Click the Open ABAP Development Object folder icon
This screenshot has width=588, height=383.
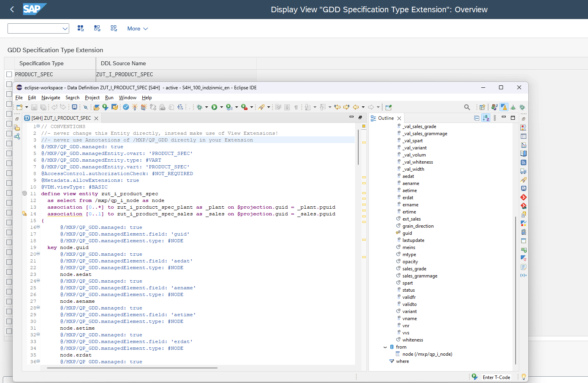pyautogui.click(x=96, y=107)
